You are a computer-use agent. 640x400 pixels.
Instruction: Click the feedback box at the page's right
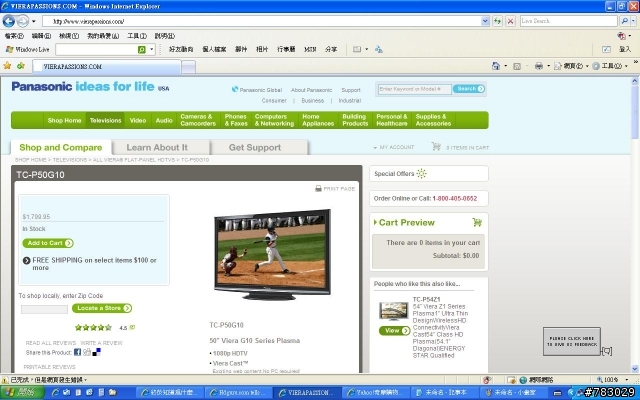pyautogui.click(x=571, y=341)
